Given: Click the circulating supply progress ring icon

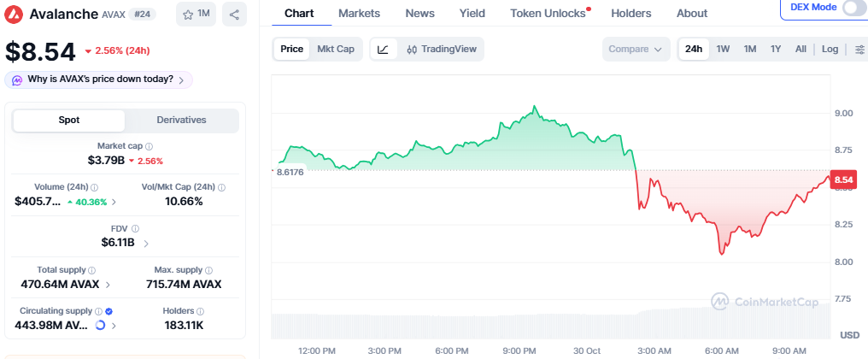Looking at the screenshot, I should pos(100,325).
